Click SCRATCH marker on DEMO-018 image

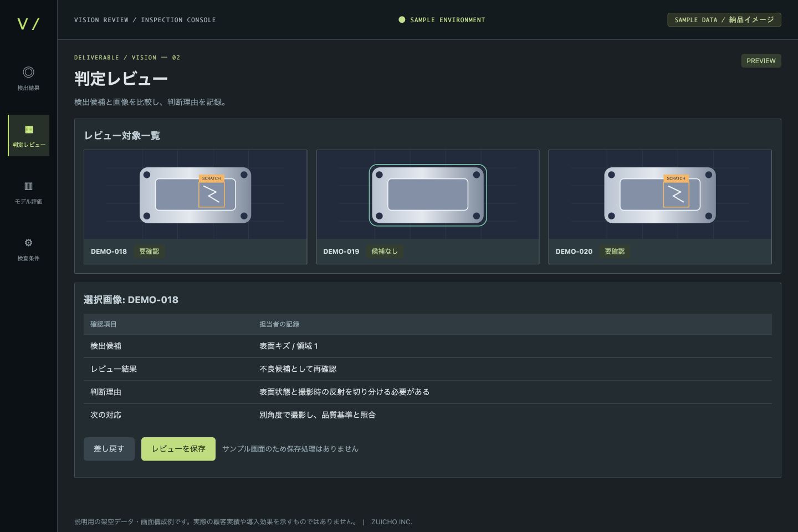point(211,178)
